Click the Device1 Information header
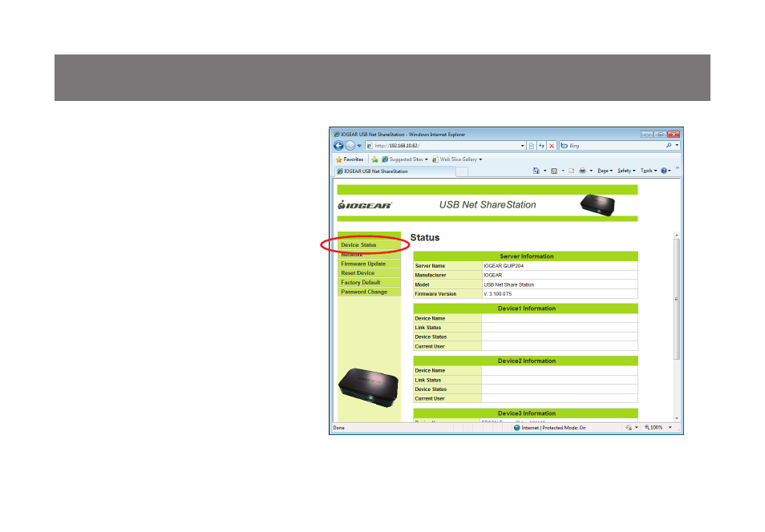This screenshot has width=765, height=532. (525, 308)
